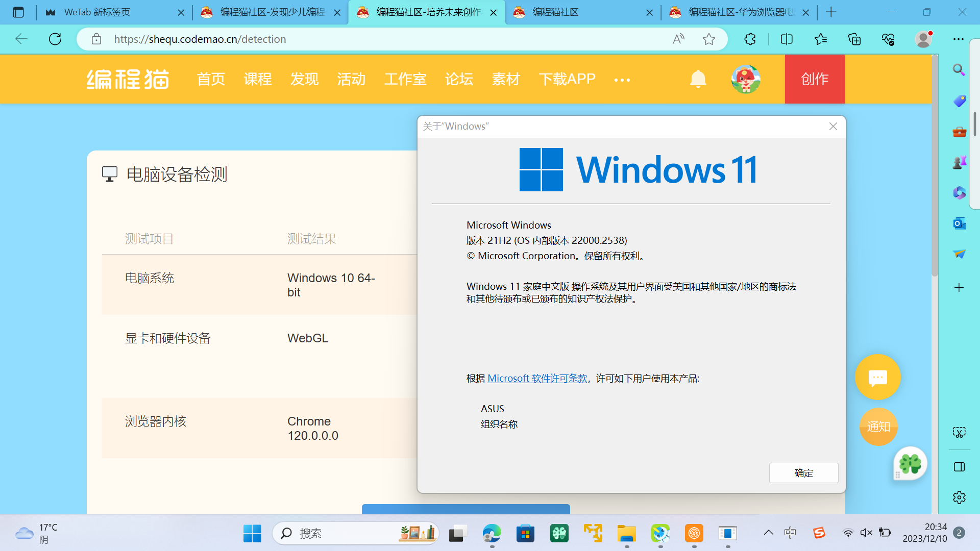Go to 首页 in Codemao navigation
The width and height of the screenshot is (980, 551).
click(x=211, y=79)
